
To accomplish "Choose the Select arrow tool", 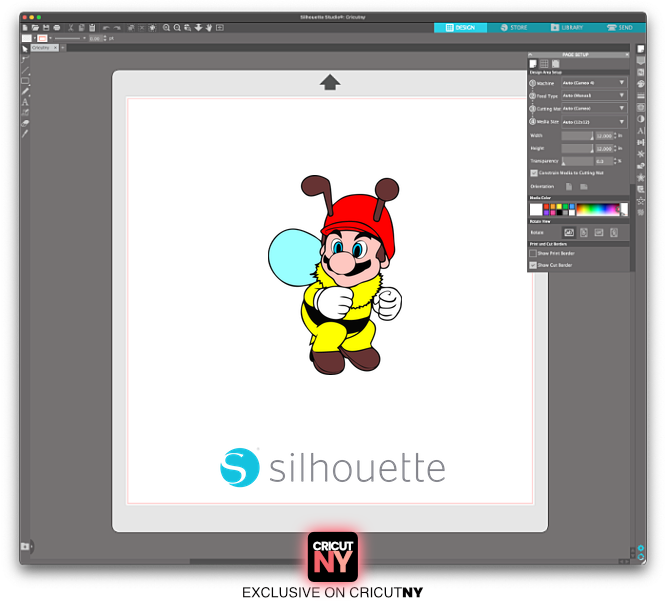I will pos(25,49).
